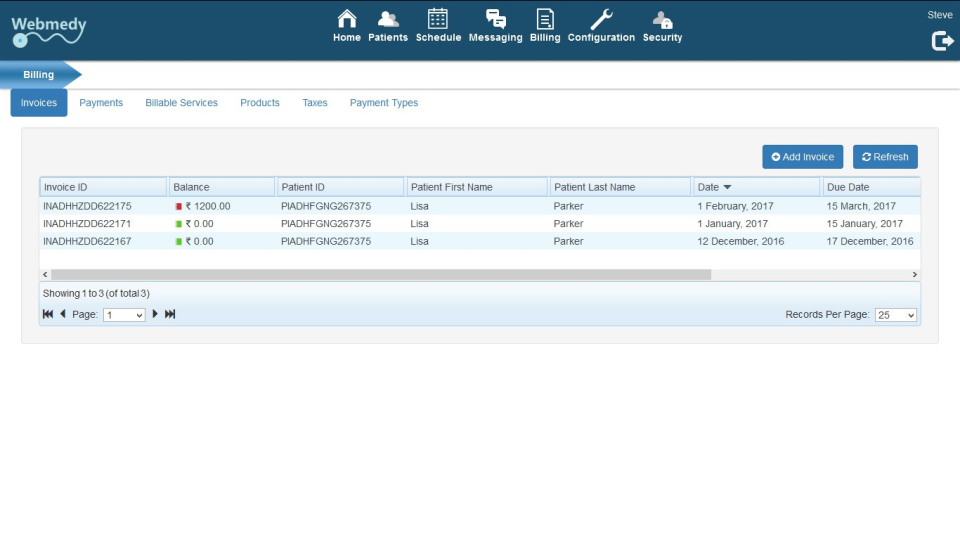Jump to the last page of invoices
This screenshot has width=960, height=540.
point(170,314)
